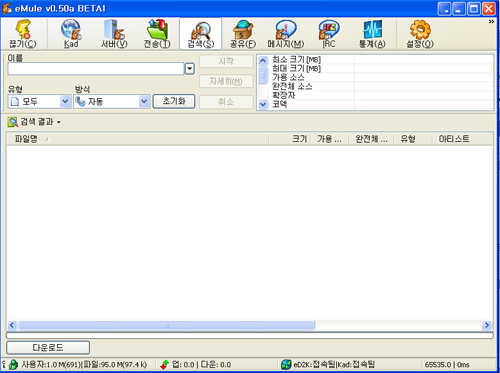Image resolution: width=500 pixels, height=373 pixels.
Task: Click results horizontal scrollbar left arrow
Action: coord(12,325)
